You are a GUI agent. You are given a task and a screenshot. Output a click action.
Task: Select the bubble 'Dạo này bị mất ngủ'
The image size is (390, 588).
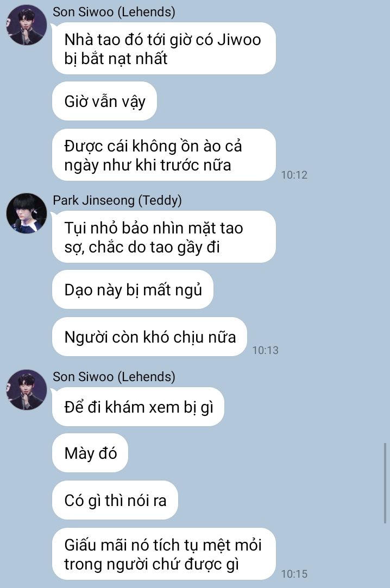[x=133, y=289]
